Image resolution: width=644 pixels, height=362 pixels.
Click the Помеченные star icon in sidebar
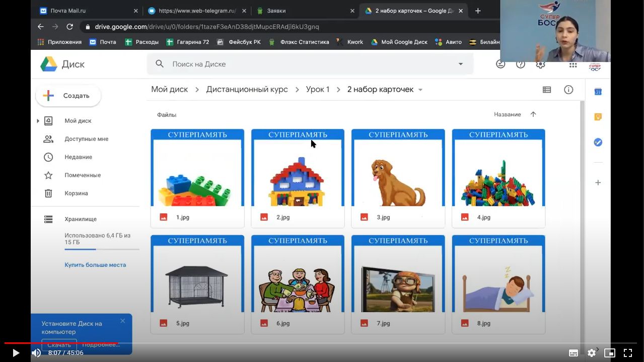click(x=48, y=175)
